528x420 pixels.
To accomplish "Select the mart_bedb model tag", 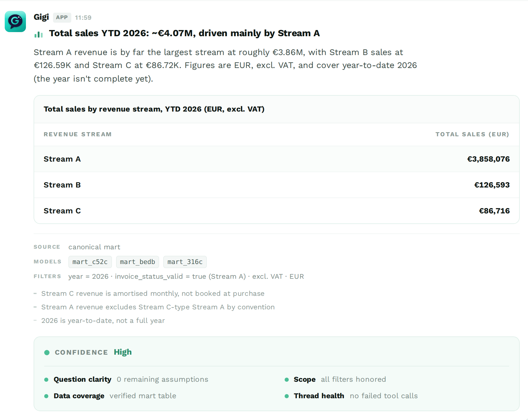I will coord(138,262).
